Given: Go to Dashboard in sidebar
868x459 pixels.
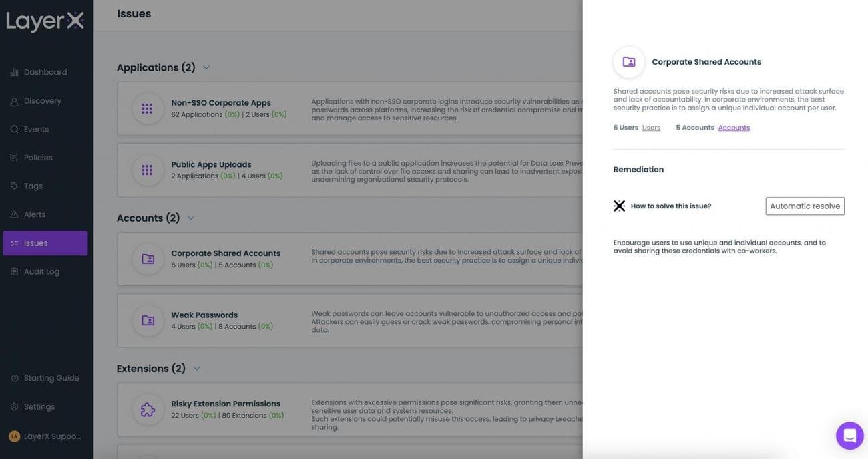Looking at the screenshot, I should point(45,72).
